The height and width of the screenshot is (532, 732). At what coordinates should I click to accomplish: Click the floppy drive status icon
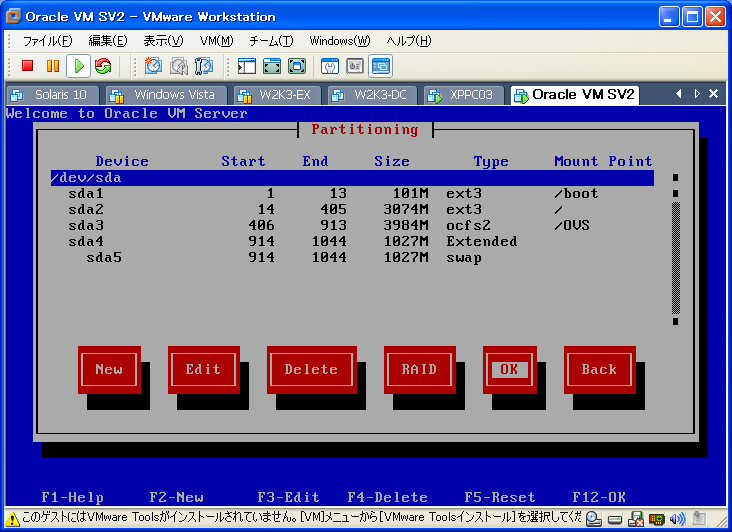(x=636, y=519)
